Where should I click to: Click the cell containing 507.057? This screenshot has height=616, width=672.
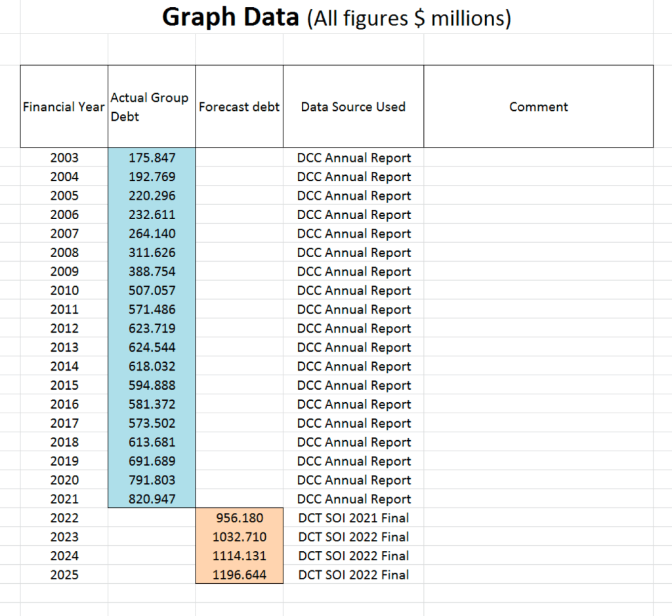point(152,291)
